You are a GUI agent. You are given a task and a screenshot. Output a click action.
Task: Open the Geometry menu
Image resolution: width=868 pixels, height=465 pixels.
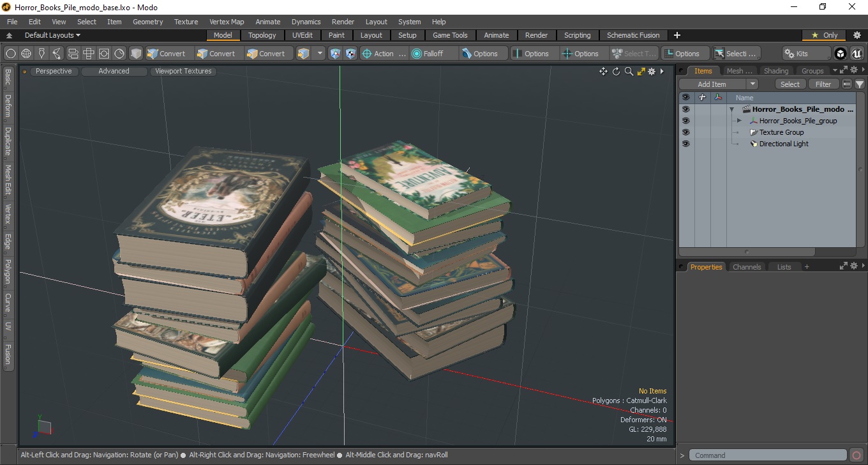click(148, 22)
